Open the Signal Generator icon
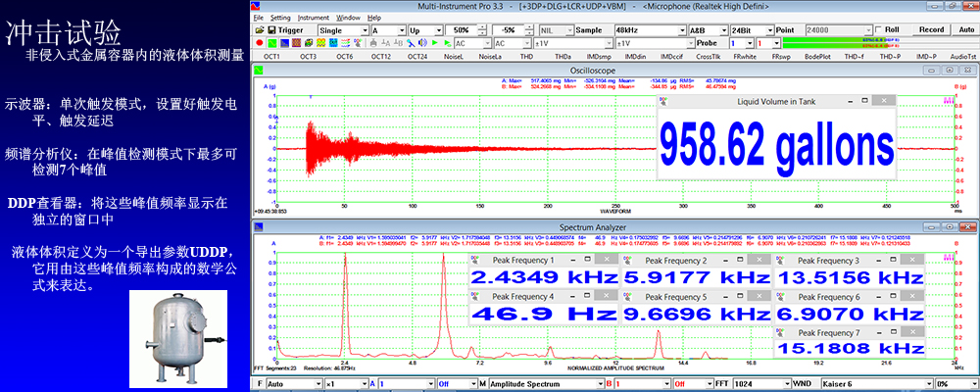 [309, 42]
